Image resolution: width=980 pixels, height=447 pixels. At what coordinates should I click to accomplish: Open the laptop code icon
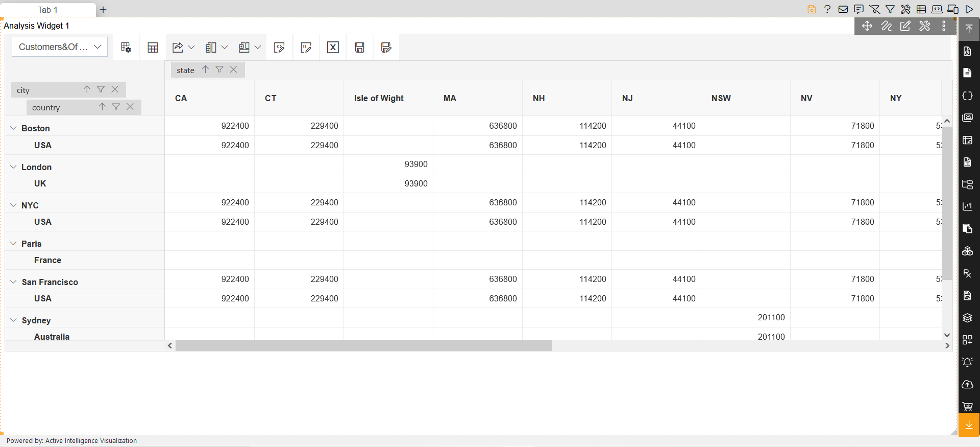937,9
